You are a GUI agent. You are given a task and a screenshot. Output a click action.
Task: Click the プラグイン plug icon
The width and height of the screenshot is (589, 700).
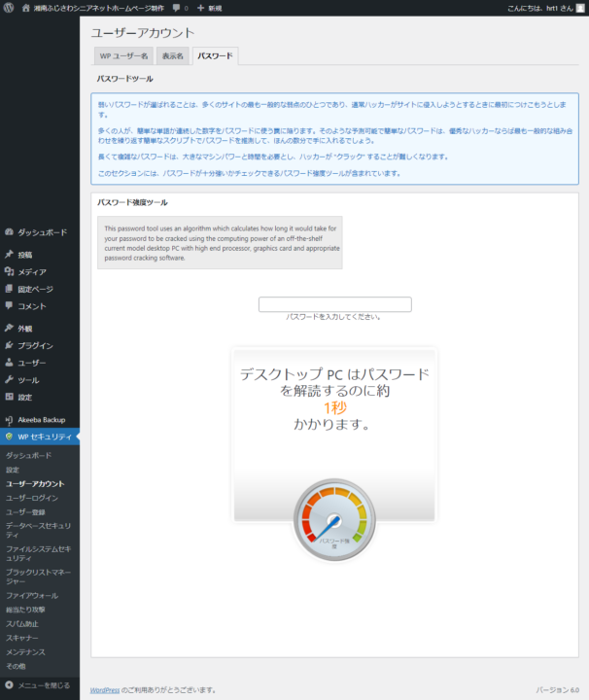pos(9,345)
